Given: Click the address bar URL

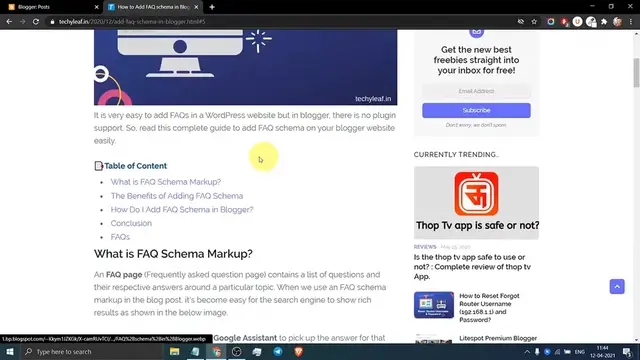Looking at the screenshot, I should coord(132,22).
